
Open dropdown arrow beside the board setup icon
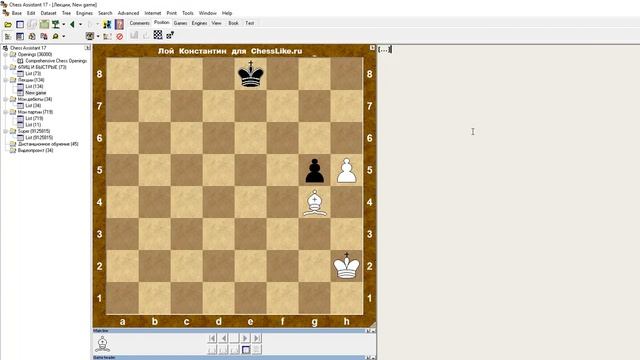point(98,36)
